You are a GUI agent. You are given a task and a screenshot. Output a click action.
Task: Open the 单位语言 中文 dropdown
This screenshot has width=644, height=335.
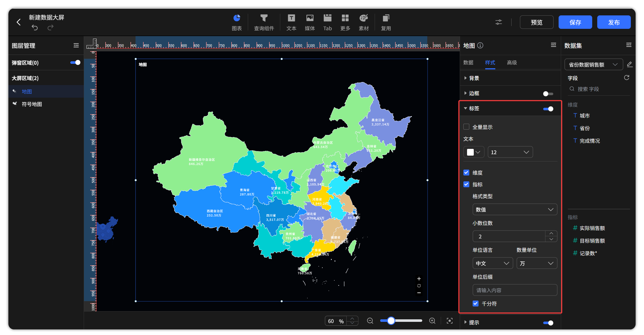point(493,263)
